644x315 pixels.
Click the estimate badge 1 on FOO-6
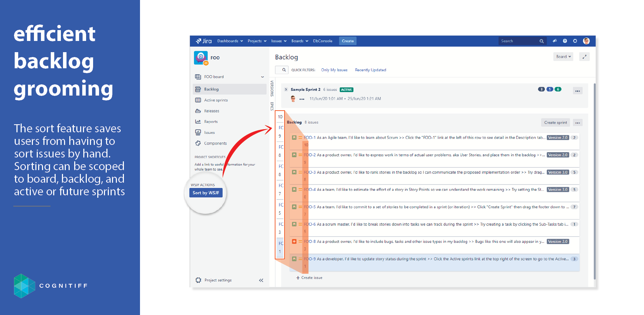(574, 224)
